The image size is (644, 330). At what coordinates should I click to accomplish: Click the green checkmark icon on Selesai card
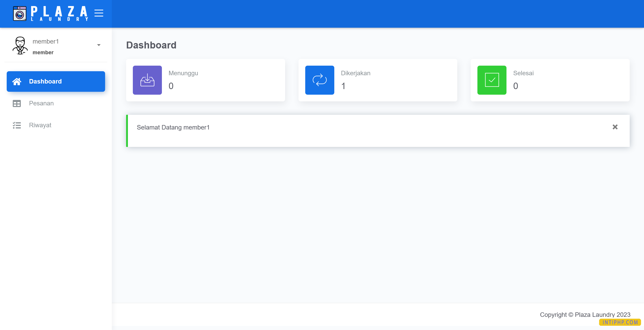(x=491, y=80)
